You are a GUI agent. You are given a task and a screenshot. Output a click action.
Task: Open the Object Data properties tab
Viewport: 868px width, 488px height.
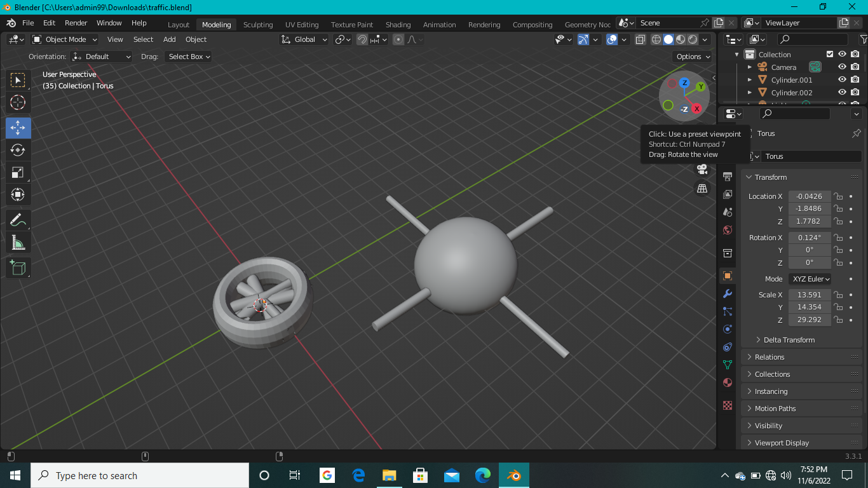point(728,365)
